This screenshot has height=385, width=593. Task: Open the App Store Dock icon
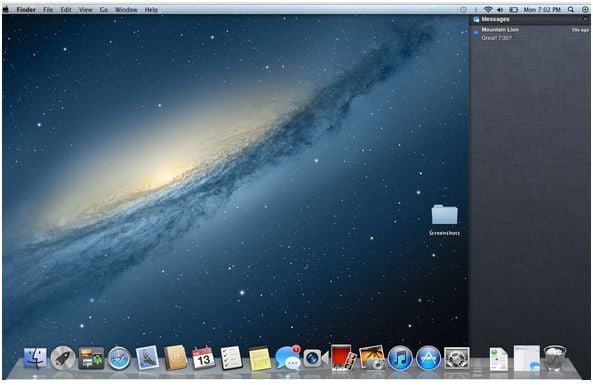point(428,358)
